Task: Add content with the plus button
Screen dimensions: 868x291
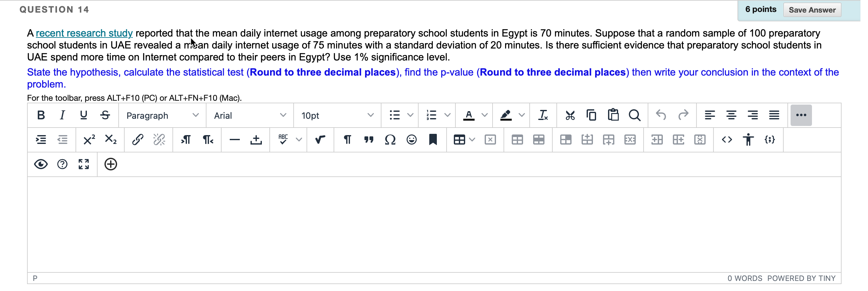Action: pos(110,164)
